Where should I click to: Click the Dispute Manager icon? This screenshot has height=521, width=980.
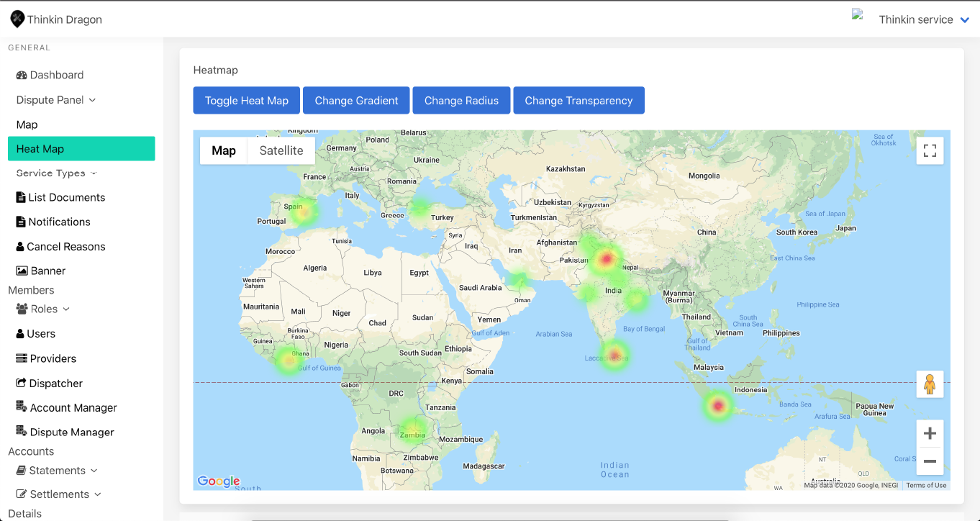[22, 431]
